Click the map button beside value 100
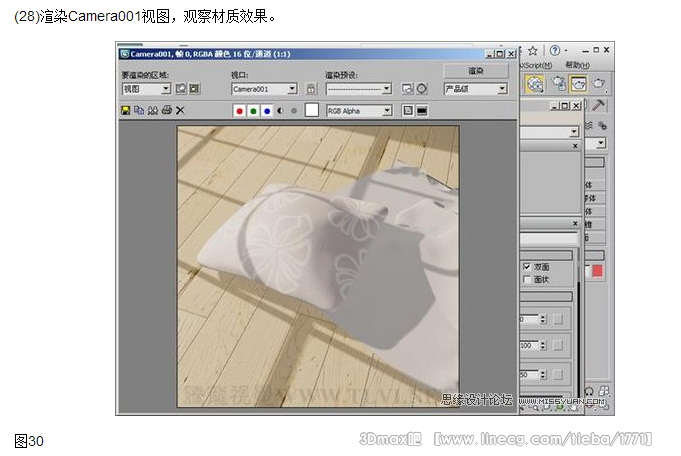Viewport: 681px width, 456px height. (x=558, y=345)
